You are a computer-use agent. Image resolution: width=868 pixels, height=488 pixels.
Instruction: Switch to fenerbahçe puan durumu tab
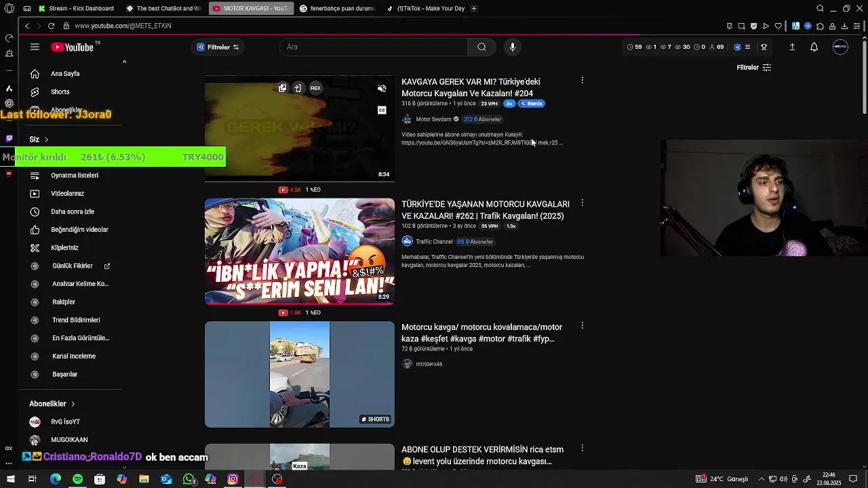[337, 8]
